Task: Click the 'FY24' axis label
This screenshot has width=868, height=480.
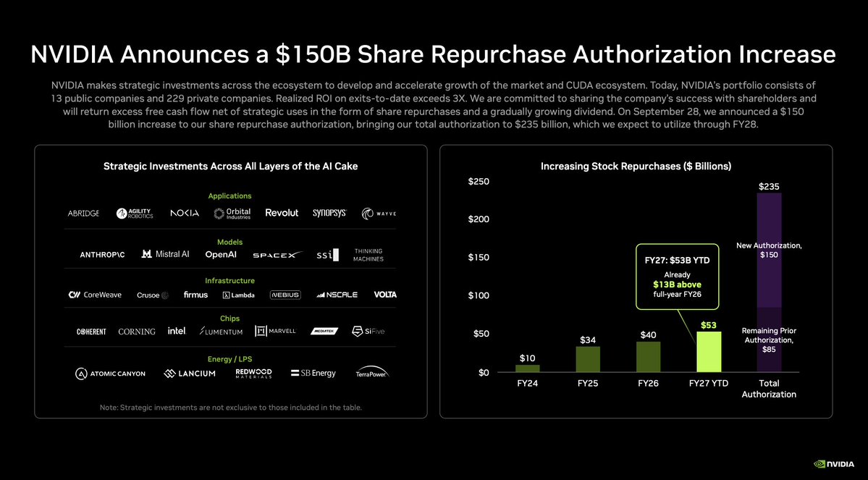Action: tap(528, 383)
